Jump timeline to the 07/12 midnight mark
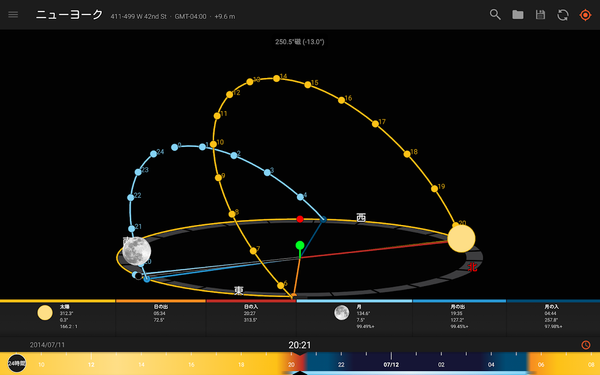Viewport: 600px width, 375px height. click(391, 365)
